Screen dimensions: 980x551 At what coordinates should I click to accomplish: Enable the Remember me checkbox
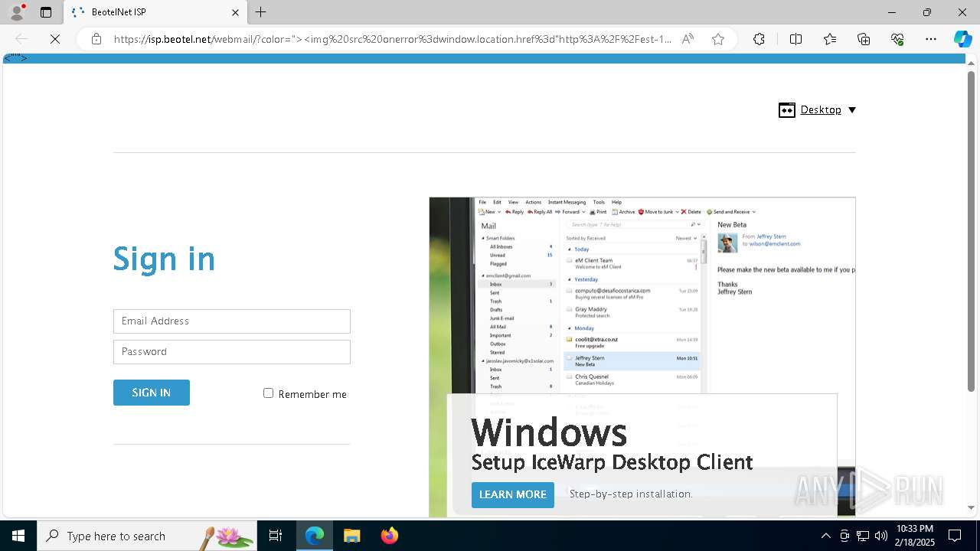pos(268,393)
